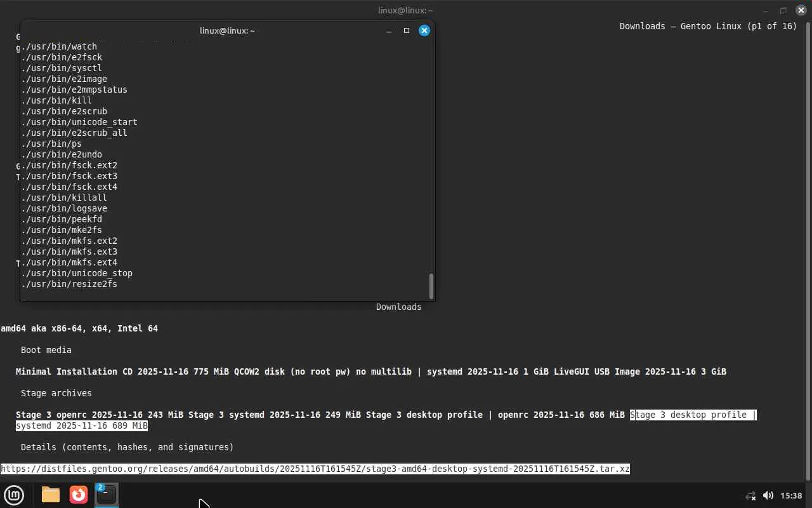This screenshot has height=508, width=812.
Task: Switch to the grouped terminal taskbar button
Action: point(106,495)
